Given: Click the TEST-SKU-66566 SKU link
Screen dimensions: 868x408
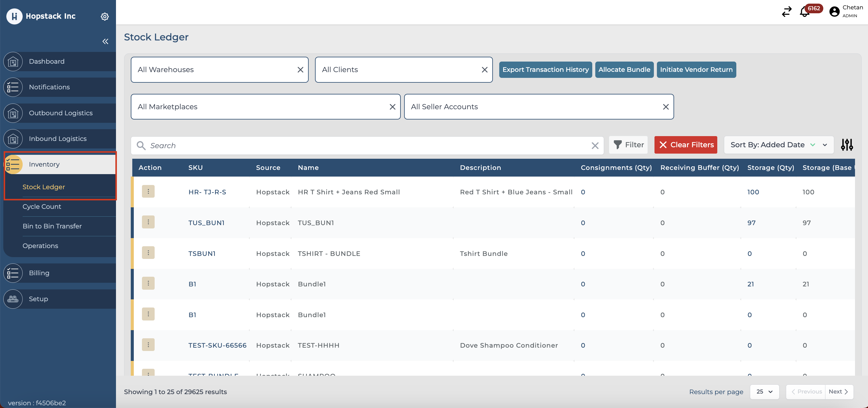Looking at the screenshot, I should point(217,345).
